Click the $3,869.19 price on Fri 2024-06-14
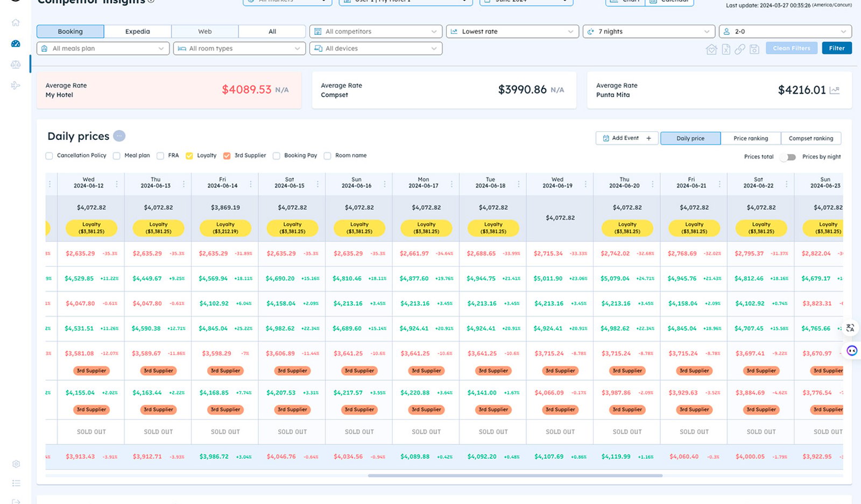Image resolution: width=861 pixels, height=504 pixels. tap(225, 208)
